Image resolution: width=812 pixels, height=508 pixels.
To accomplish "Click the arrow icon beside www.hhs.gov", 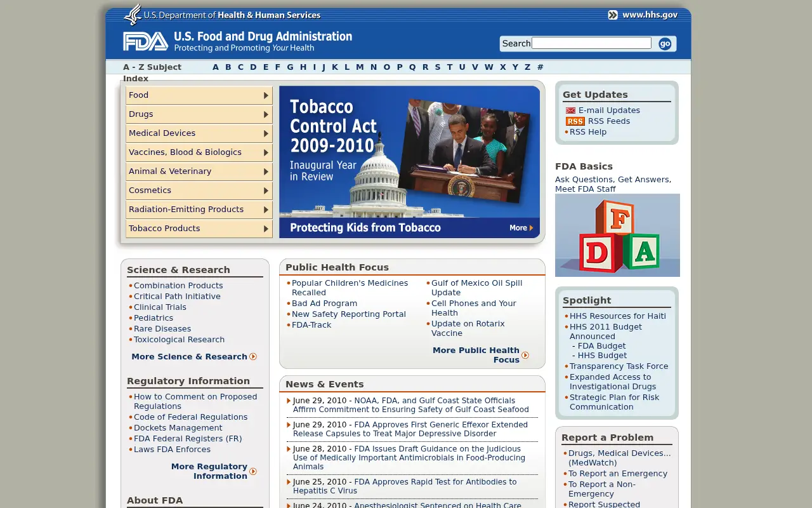I will [x=613, y=15].
